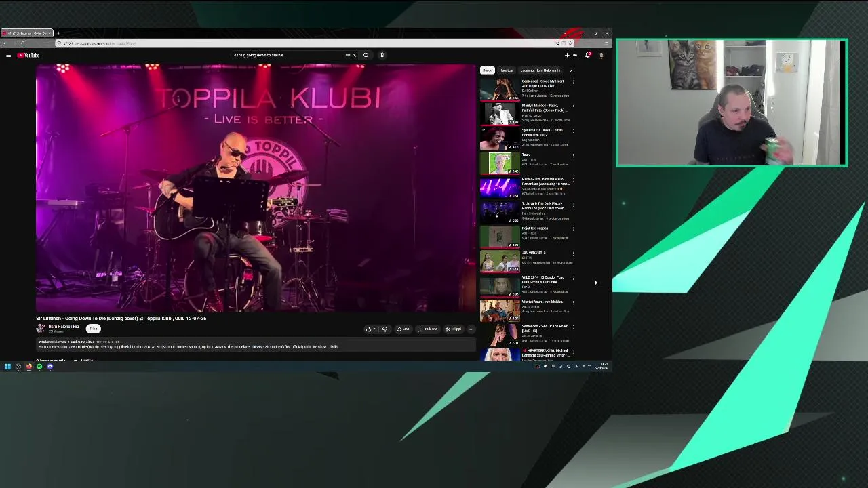Open Haken Live in de Maassilo title
The image size is (868, 488).
point(545,182)
